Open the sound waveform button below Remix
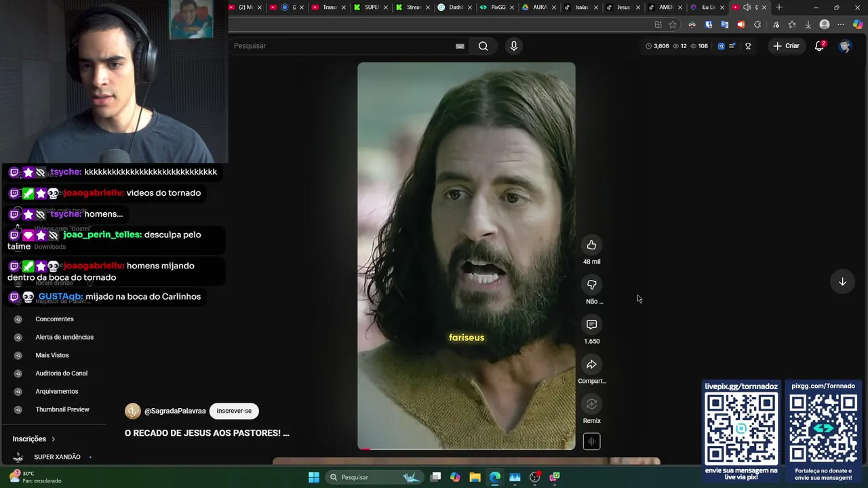The width and height of the screenshot is (868, 488). [591, 441]
